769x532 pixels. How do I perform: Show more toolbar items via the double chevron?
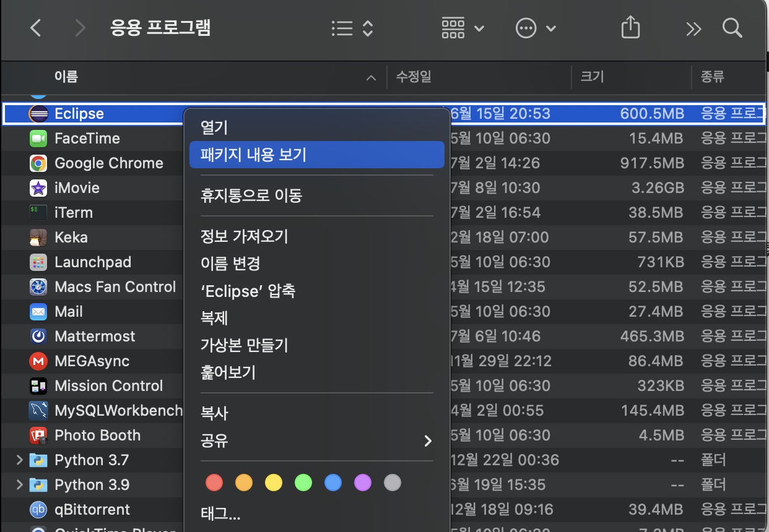[x=693, y=28]
